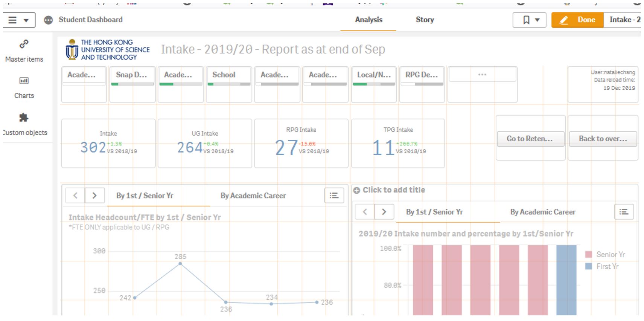Go to next tab in left container
Viewport: 644px width, 321px height.
[x=94, y=196]
